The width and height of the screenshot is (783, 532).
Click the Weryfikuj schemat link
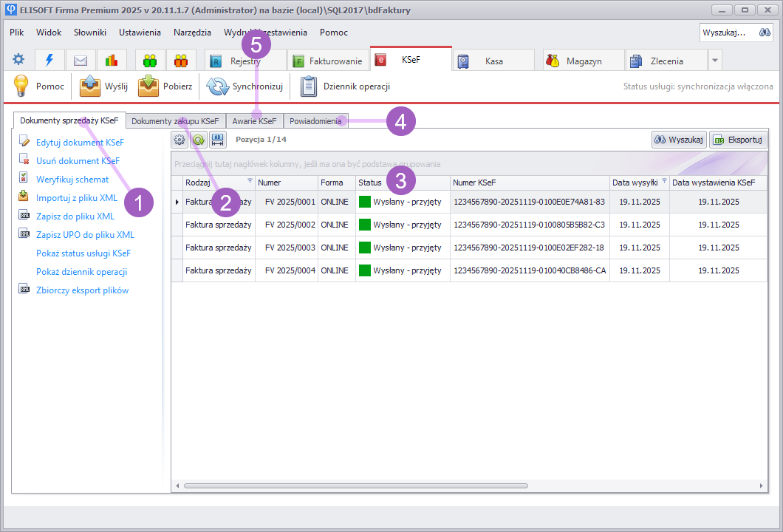pos(72,179)
